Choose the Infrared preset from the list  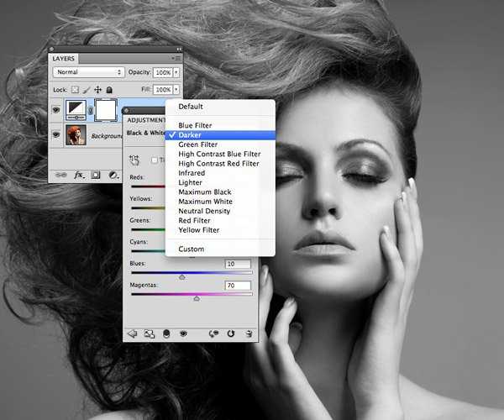click(x=192, y=173)
